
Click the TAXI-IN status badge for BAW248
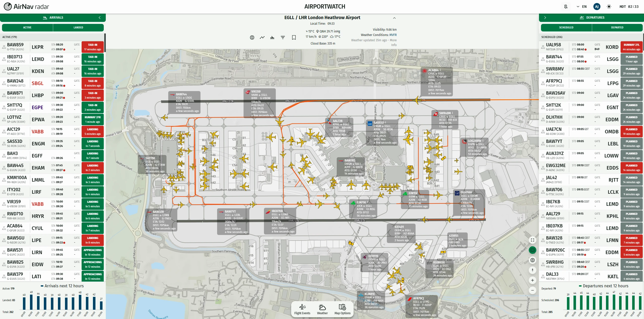[93, 83]
